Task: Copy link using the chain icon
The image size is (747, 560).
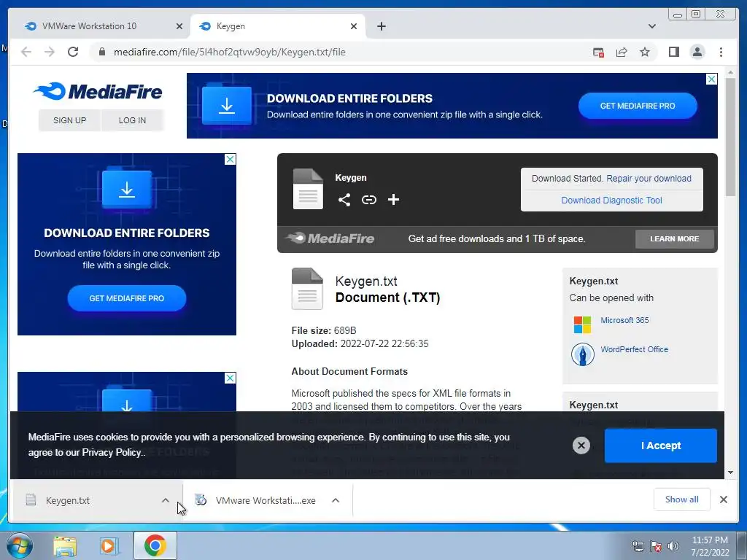Action: (368, 200)
